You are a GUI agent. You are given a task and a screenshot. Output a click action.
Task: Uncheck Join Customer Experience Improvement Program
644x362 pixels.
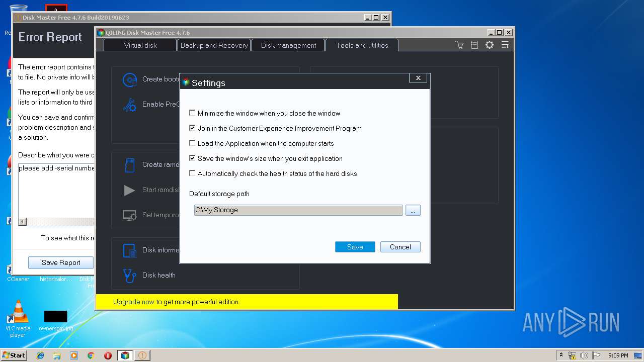(192, 128)
